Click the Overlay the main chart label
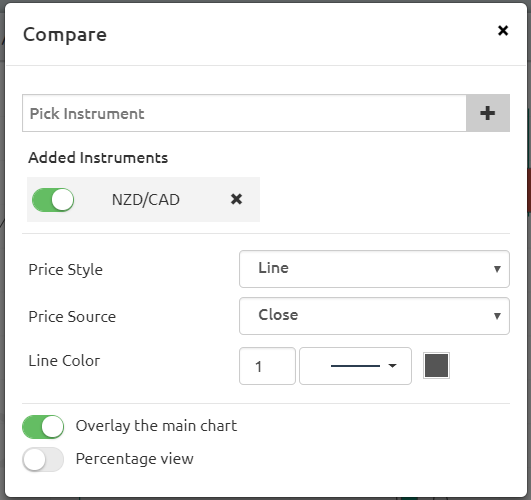 tap(156, 426)
